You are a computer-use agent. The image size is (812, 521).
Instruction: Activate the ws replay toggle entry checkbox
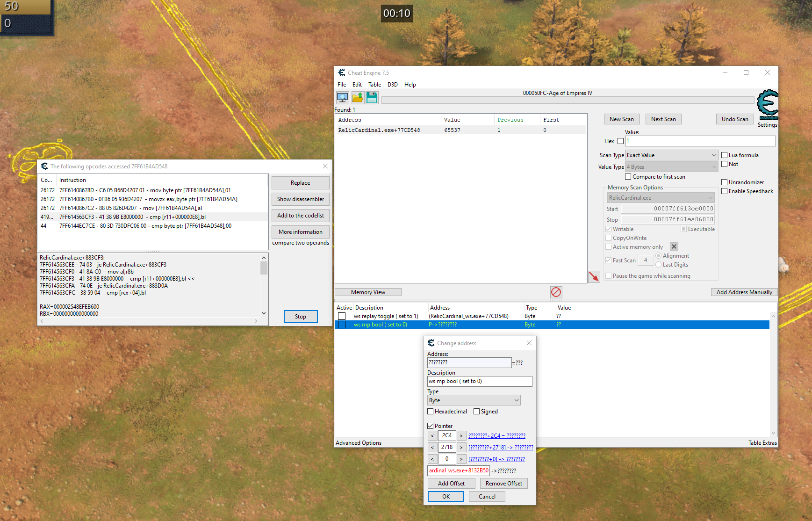[x=342, y=316]
